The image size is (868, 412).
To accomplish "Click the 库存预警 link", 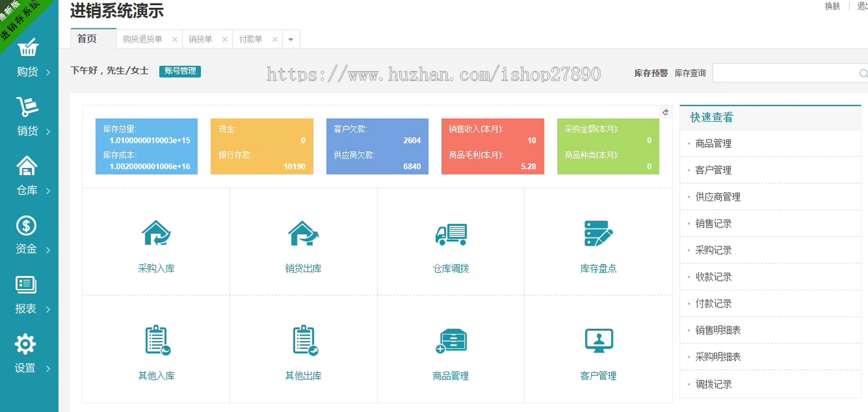I will pyautogui.click(x=651, y=73).
